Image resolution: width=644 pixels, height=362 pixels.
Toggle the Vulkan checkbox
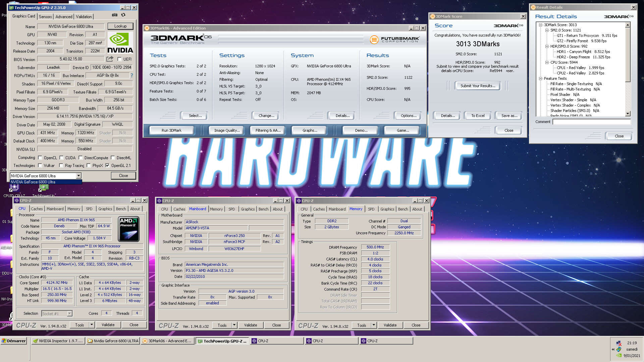point(40,165)
